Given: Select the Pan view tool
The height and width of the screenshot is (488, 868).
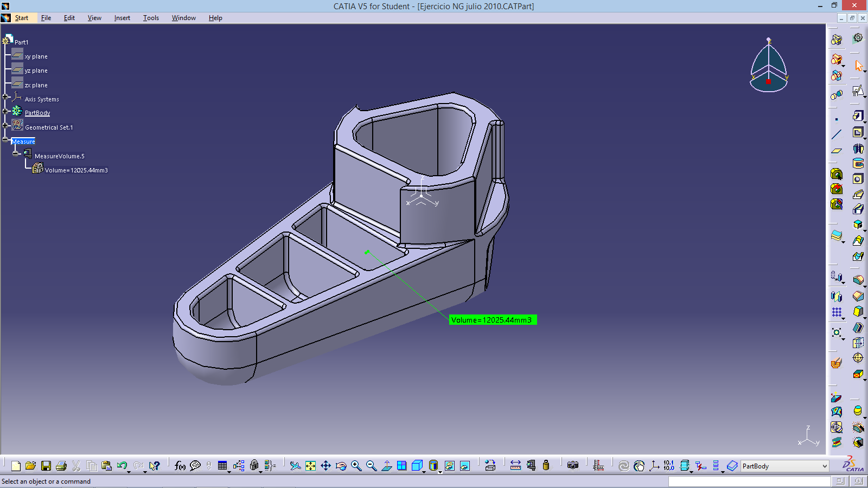Looking at the screenshot, I should (325, 466).
